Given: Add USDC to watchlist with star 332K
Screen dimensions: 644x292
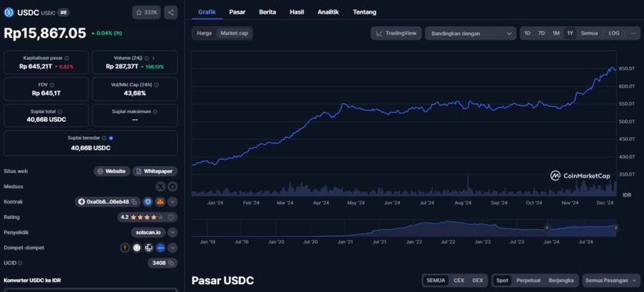Looking at the screenshot, I should (146, 13).
